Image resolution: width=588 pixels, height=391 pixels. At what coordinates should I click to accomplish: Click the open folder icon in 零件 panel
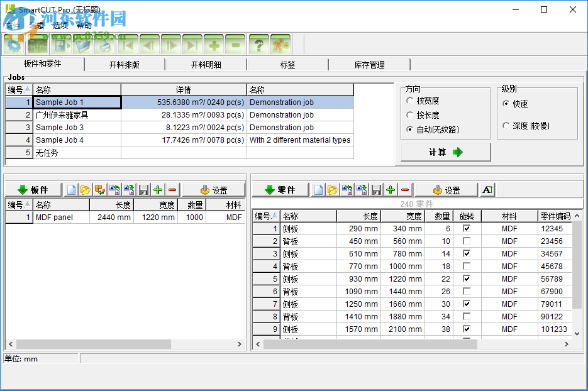tap(333, 189)
